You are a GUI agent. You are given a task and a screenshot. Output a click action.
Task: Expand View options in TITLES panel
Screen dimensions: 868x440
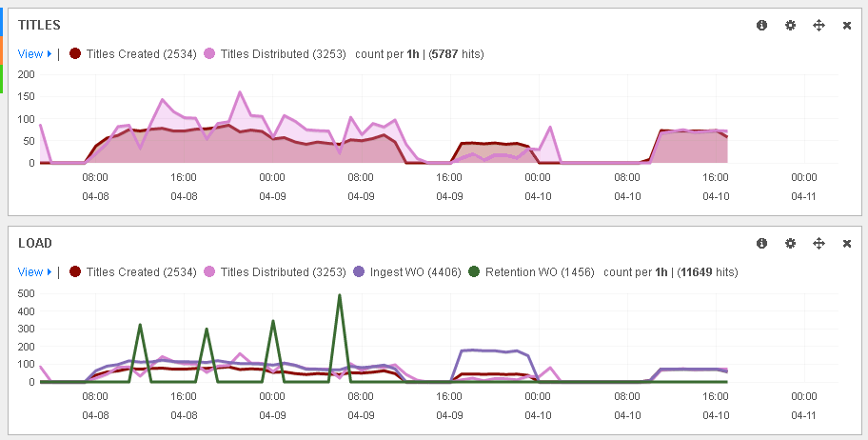(x=34, y=54)
